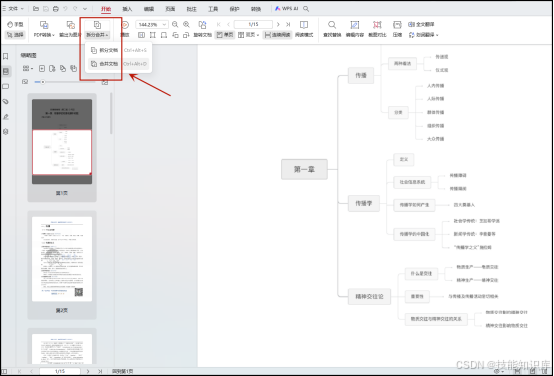Switch to the 批注 ribbon tab
This screenshot has height=376, width=554.
click(x=191, y=9)
